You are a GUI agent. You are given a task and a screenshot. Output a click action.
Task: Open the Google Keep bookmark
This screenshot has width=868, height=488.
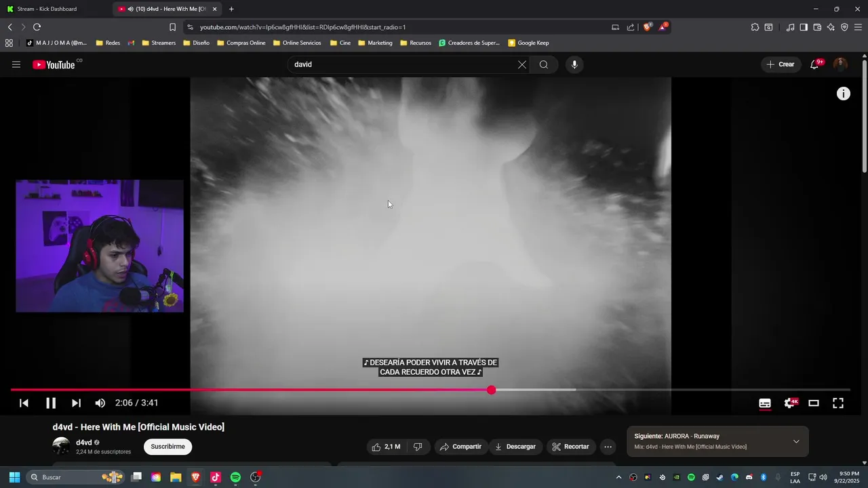(x=528, y=43)
